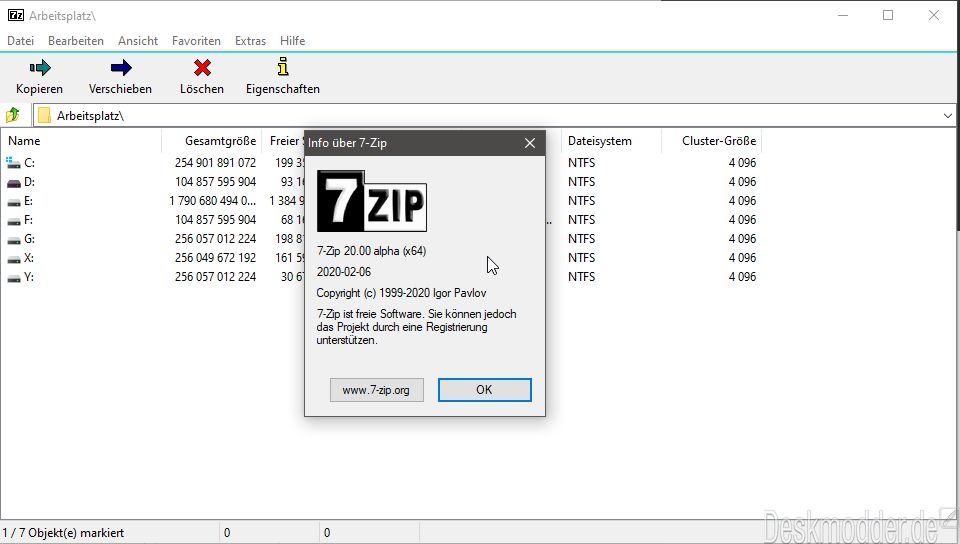Expand the address bar dropdown
The image size is (960, 544).
click(x=948, y=116)
